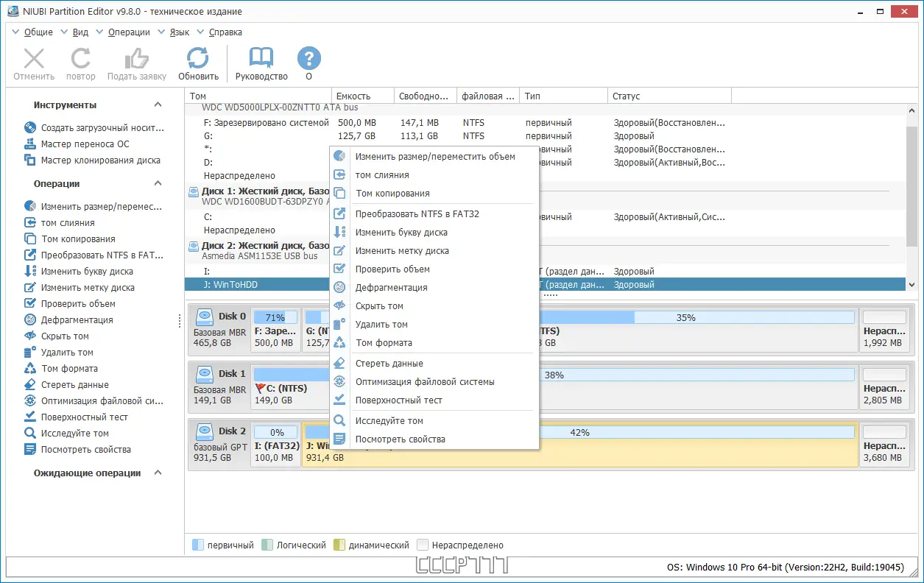Collapse the Операции sidebar section
The image size is (924, 583).
[x=158, y=184]
